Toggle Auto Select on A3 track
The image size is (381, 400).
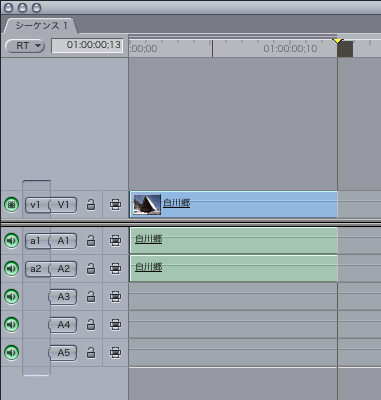tap(115, 296)
